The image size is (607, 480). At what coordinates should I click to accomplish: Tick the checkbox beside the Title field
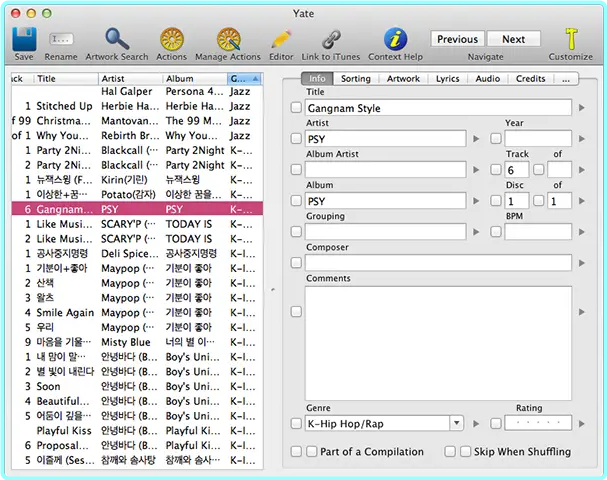(x=296, y=107)
